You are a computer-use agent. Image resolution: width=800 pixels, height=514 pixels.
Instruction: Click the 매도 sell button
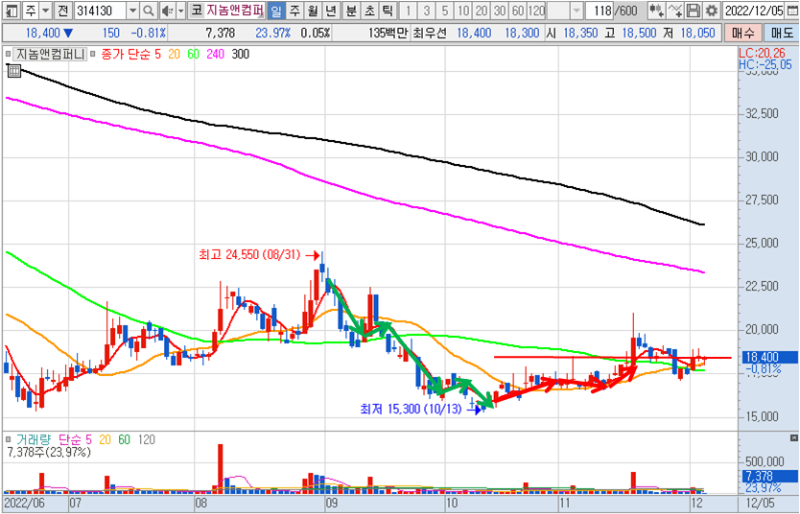tap(781, 33)
